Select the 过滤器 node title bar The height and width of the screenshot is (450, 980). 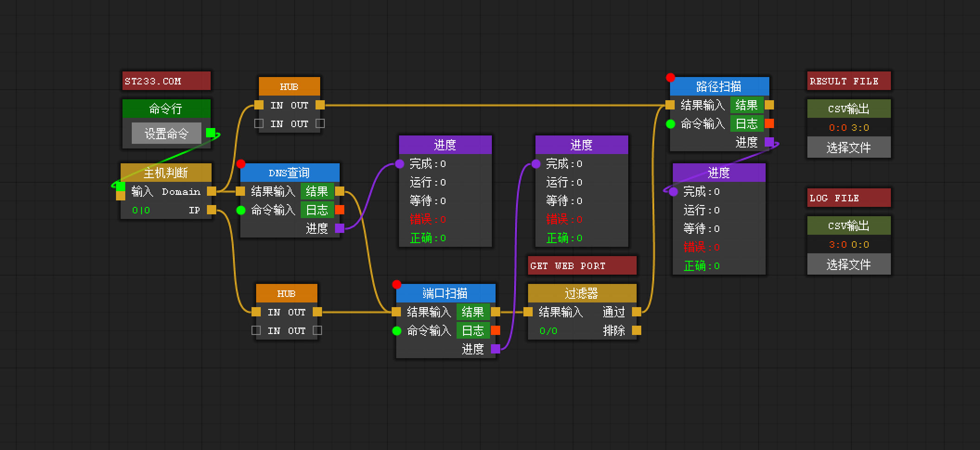582,293
